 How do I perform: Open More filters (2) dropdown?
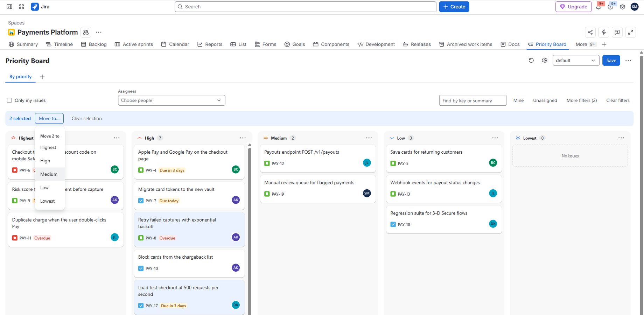click(581, 100)
